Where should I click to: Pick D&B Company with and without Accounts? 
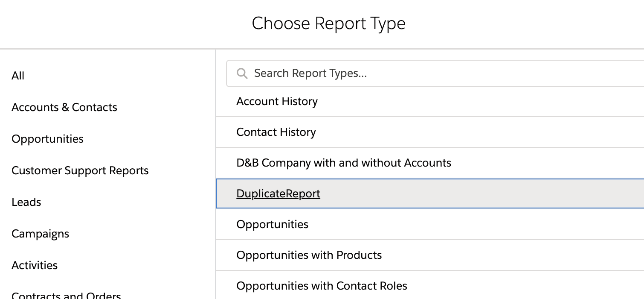tap(344, 163)
